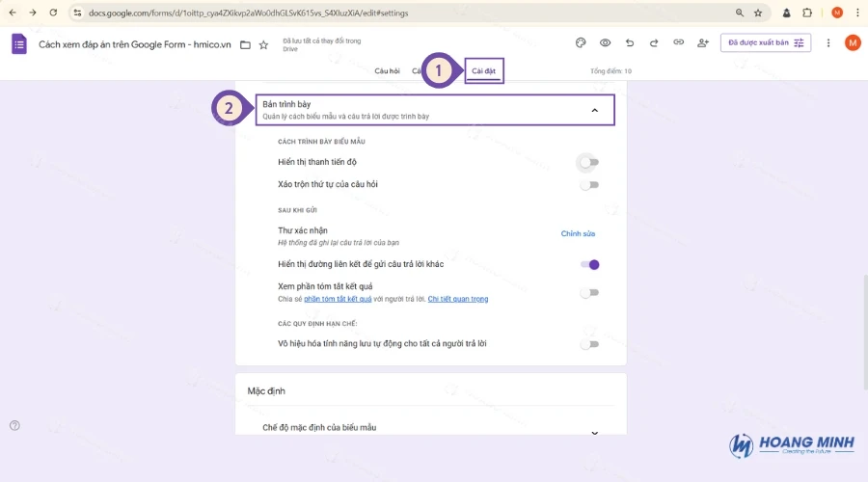The height and width of the screenshot is (482, 868).
Task: Enable Xem phần tóm tắt kết quả toggle
Action: (589, 293)
